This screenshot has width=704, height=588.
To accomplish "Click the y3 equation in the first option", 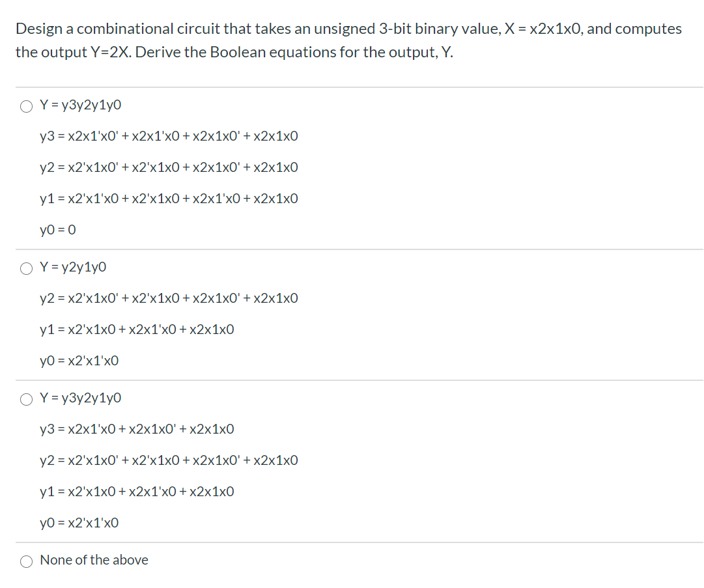I will pos(169,136).
